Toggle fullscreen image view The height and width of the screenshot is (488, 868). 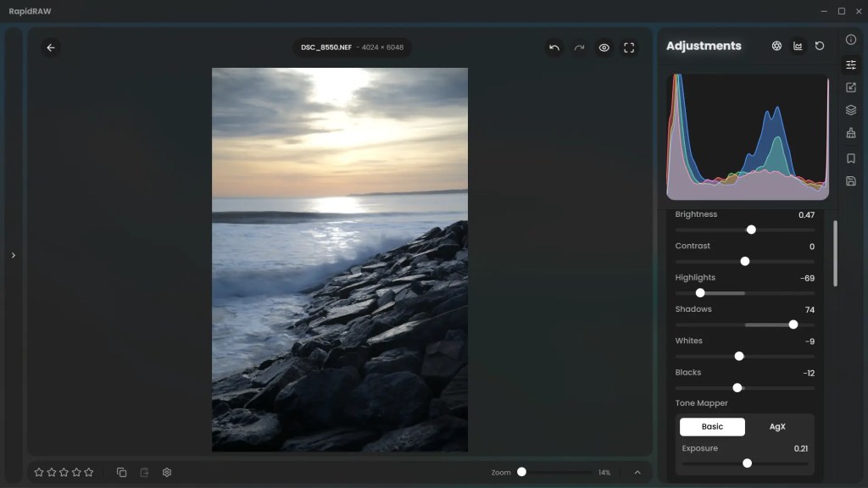point(629,48)
